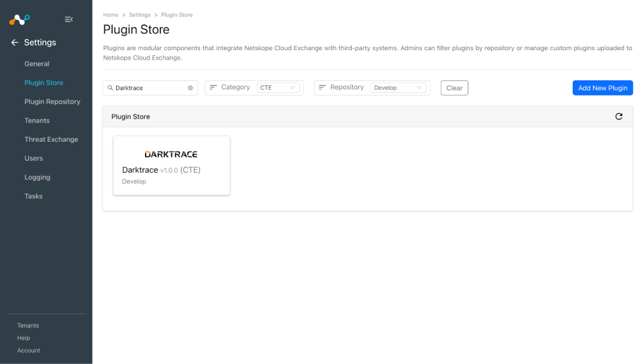Go to Home breadcrumb
The image size is (643, 364).
(111, 15)
